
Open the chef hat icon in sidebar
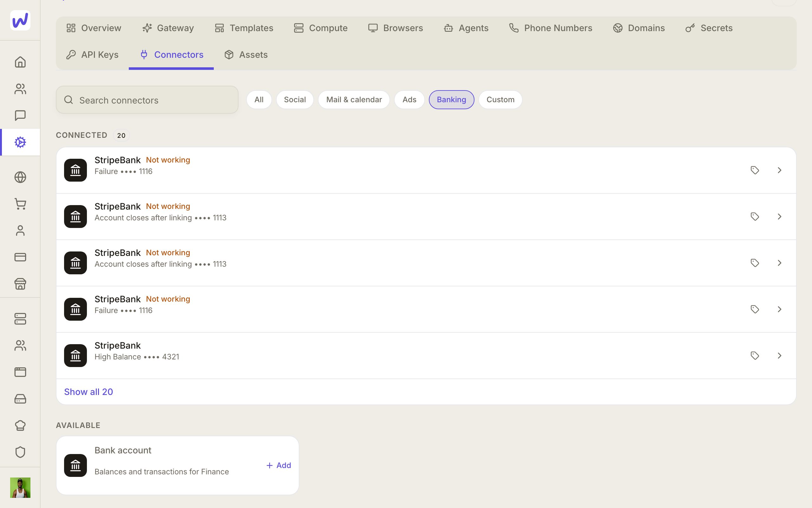[x=20, y=425]
